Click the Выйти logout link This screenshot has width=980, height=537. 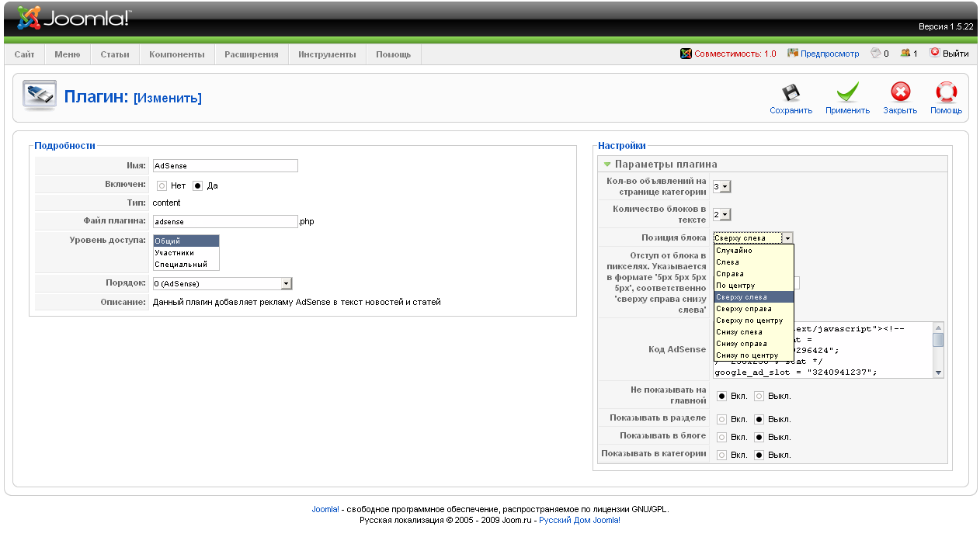coord(956,54)
